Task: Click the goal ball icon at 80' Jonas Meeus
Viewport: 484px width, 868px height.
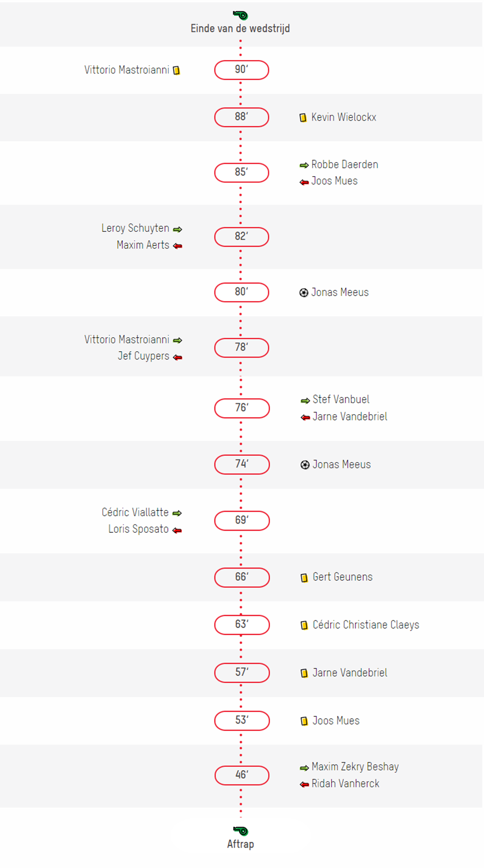Action: pyautogui.click(x=303, y=293)
